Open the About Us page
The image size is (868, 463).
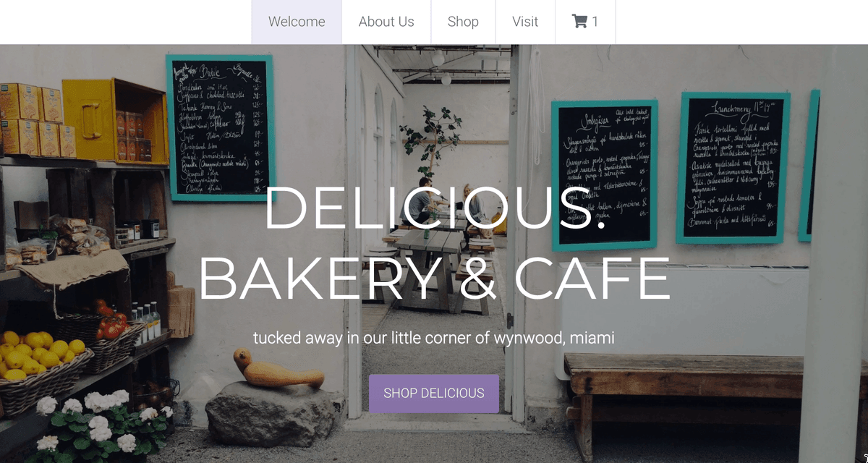coord(386,22)
